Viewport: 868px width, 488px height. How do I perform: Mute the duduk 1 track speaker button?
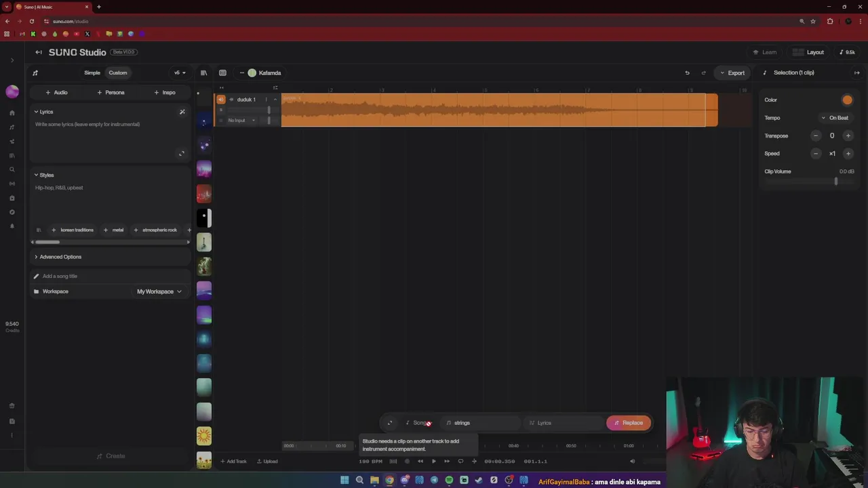coord(221,100)
